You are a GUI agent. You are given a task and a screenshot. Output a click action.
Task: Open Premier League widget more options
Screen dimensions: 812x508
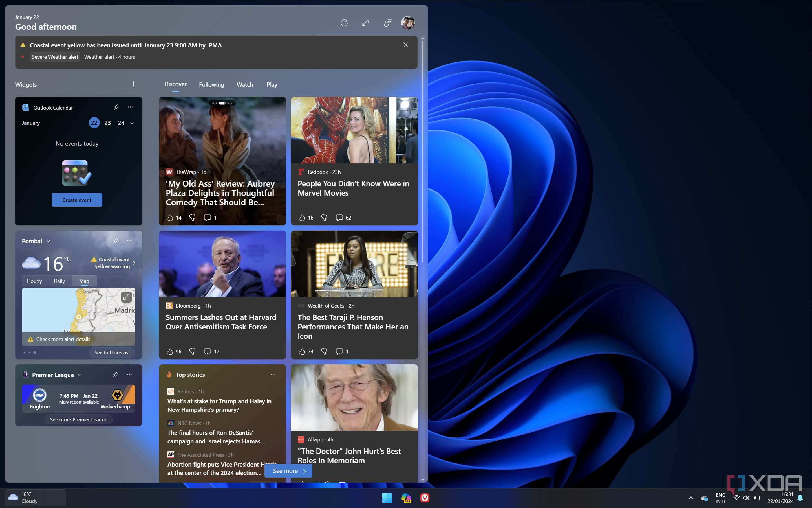129,374
